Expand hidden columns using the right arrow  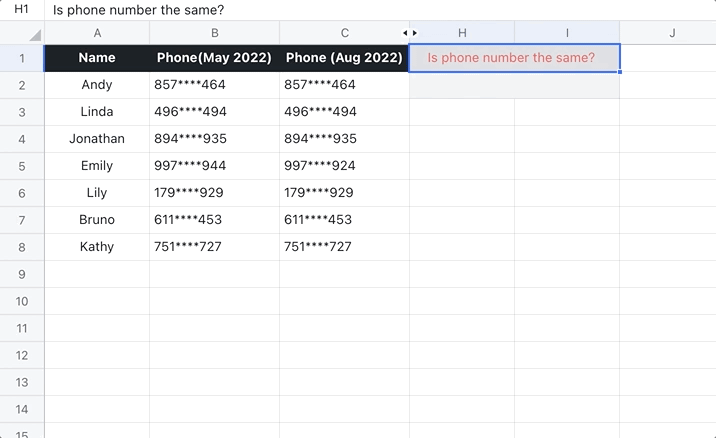415,33
